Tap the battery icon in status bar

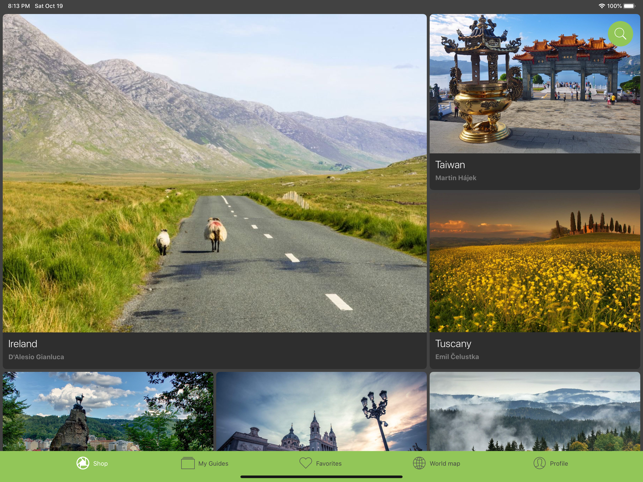click(x=629, y=6)
